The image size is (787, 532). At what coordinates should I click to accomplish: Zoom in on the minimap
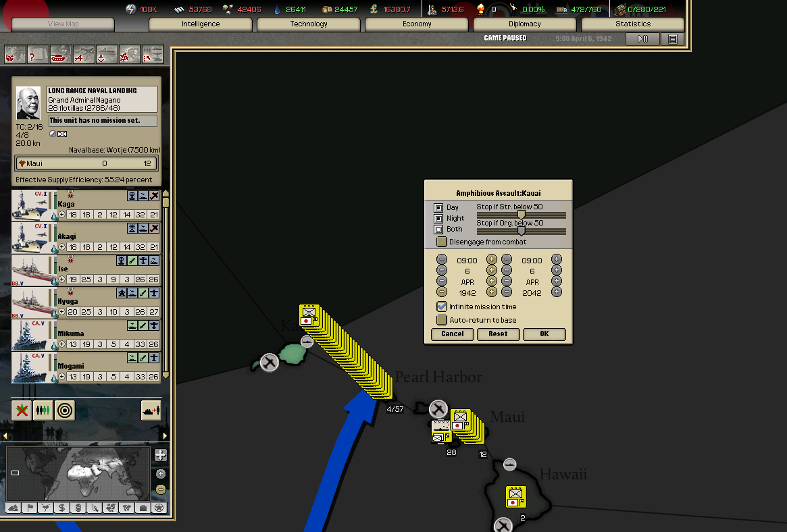(x=160, y=455)
